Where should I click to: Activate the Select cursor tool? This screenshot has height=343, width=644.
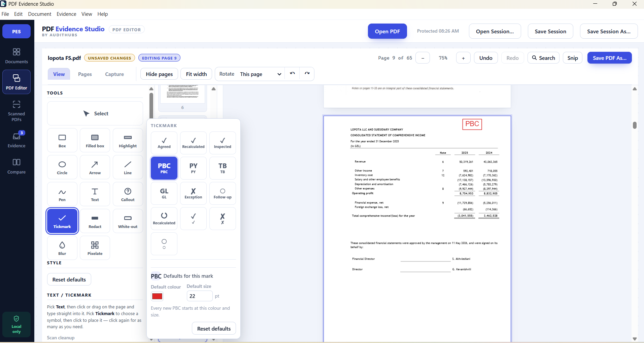pos(95,114)
